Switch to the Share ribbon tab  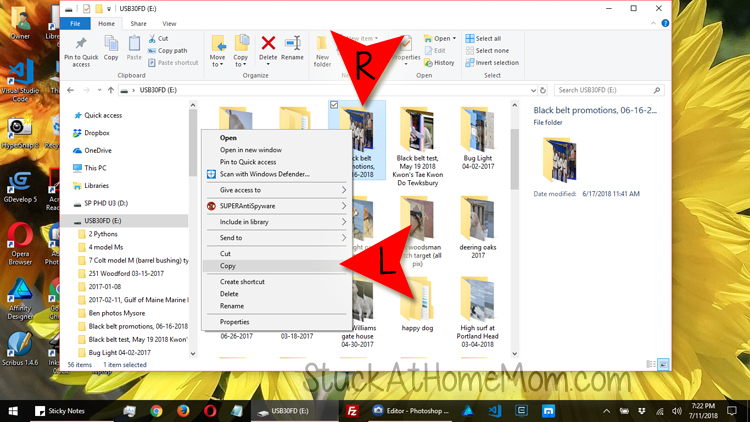pos(138,23)
